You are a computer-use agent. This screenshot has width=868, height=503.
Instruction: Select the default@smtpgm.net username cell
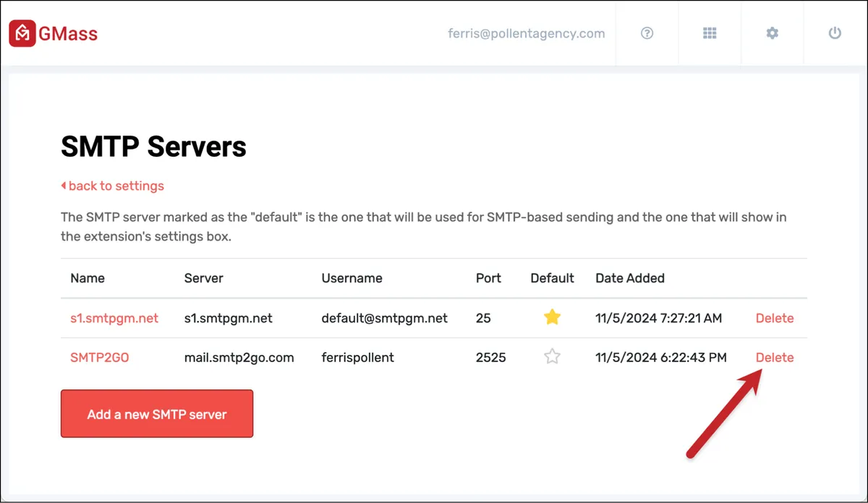click(x=385, y=318)
